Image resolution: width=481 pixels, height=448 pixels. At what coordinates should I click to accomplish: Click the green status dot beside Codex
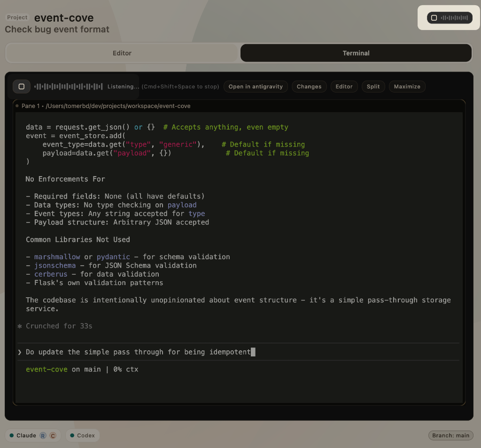72,436
